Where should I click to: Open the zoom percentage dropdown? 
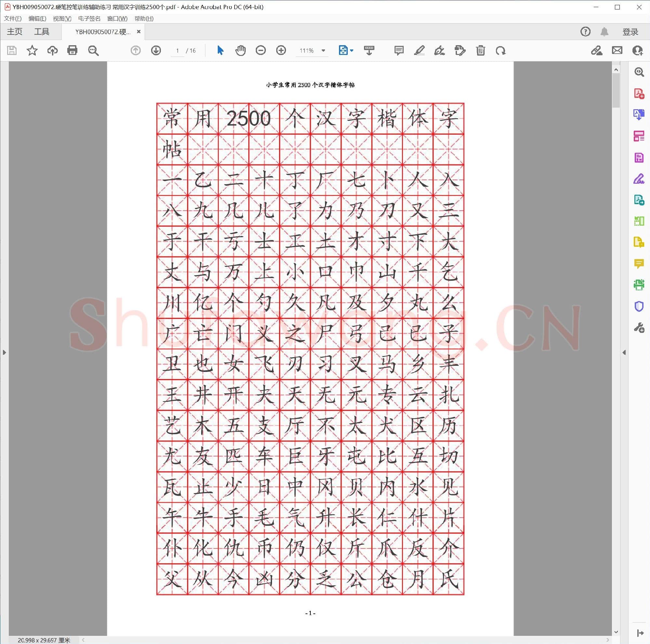(x=323, y=50)
